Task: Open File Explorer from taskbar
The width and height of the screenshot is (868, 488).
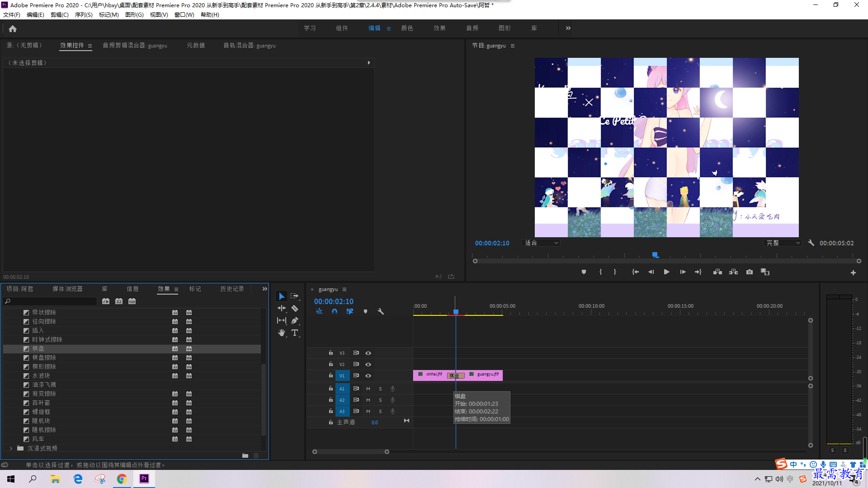Action: tap(55, 479)
